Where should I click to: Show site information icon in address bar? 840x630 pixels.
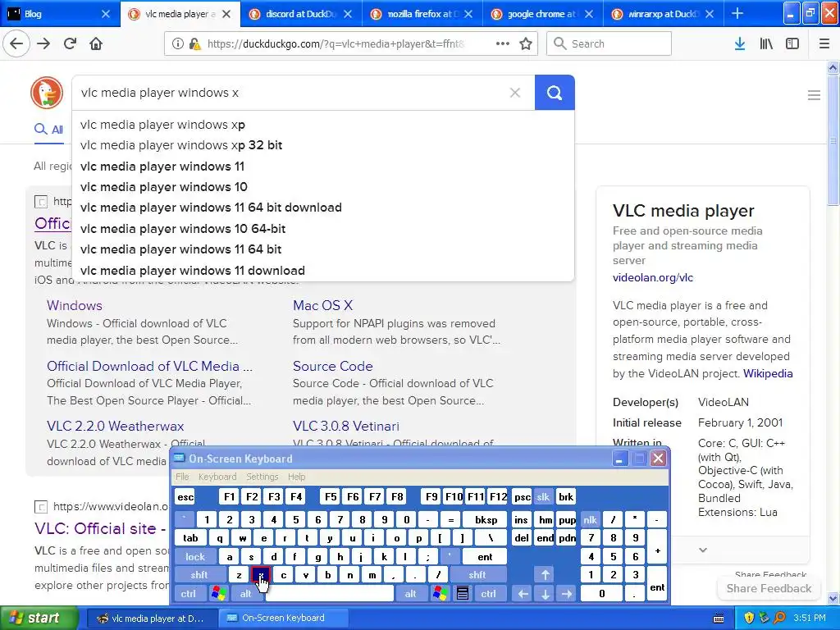177,43
